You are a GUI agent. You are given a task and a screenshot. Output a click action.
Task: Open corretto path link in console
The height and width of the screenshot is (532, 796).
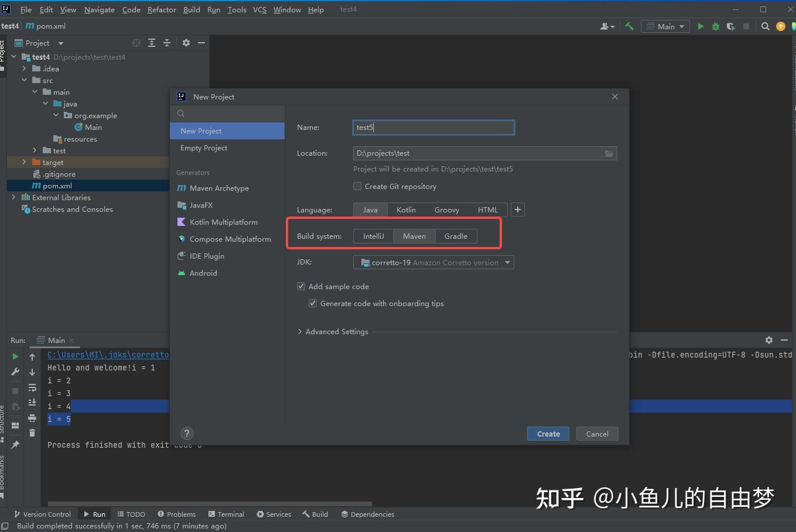tap(108, 355)
